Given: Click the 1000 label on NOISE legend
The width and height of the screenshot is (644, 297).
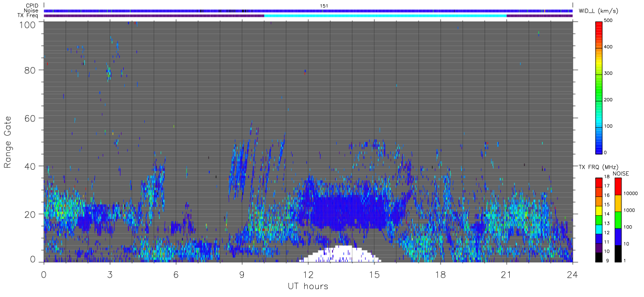Looking at the screenshot, I should point(628,210).
